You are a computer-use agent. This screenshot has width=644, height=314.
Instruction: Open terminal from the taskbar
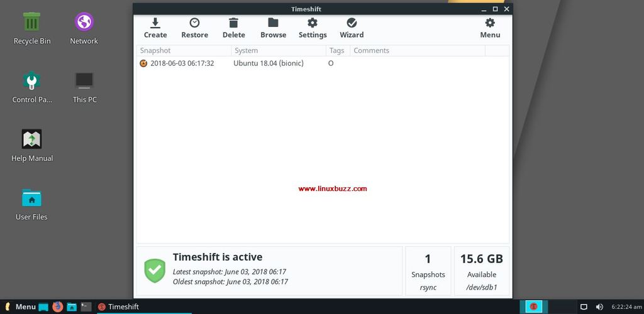86,306
